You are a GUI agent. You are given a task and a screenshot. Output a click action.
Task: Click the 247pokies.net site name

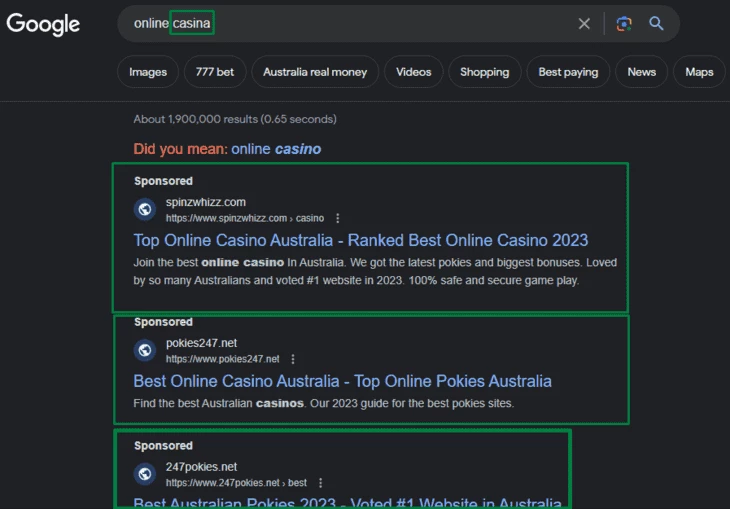[x=202, y=467]
